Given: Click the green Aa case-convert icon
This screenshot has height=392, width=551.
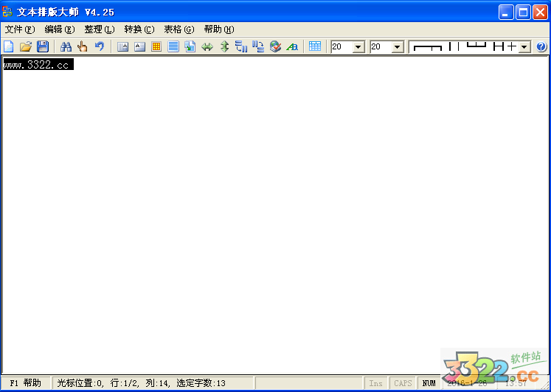Looking at the screenshot, I should coord(292,46).
